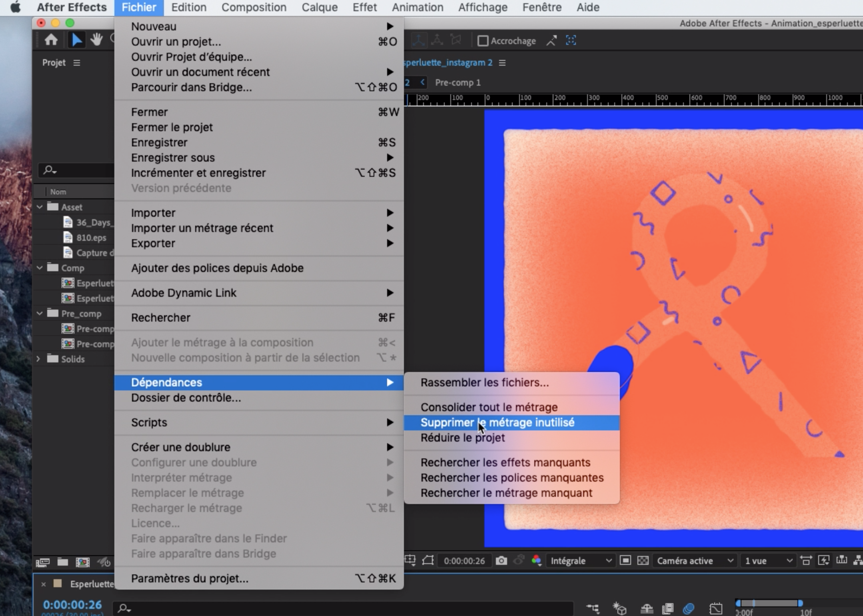Click the composition flowchart icon in the viewer

pos(858,560)
